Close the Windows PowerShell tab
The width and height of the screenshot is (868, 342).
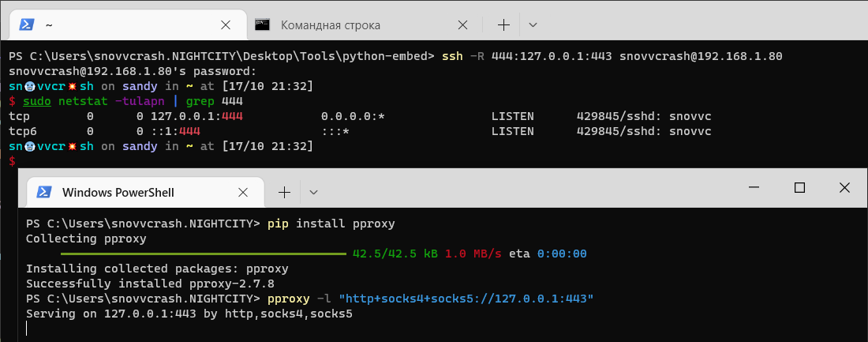[245, 192]
